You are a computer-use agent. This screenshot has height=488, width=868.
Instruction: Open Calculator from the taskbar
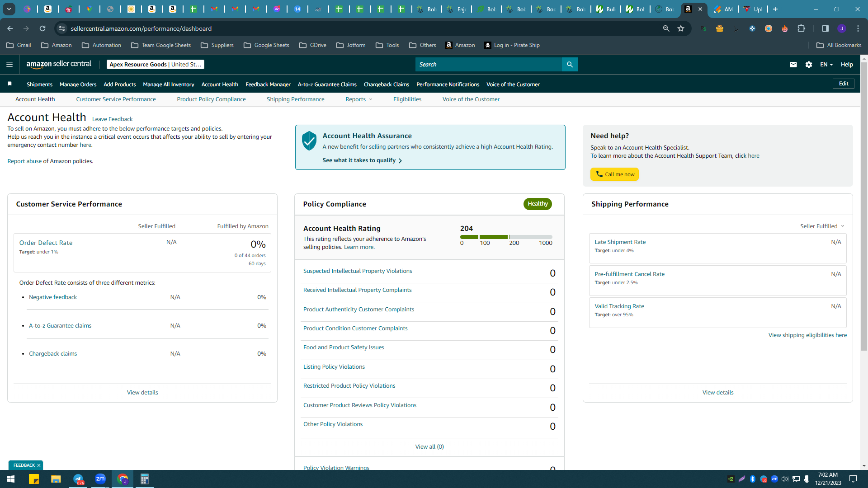click(145, 479)
